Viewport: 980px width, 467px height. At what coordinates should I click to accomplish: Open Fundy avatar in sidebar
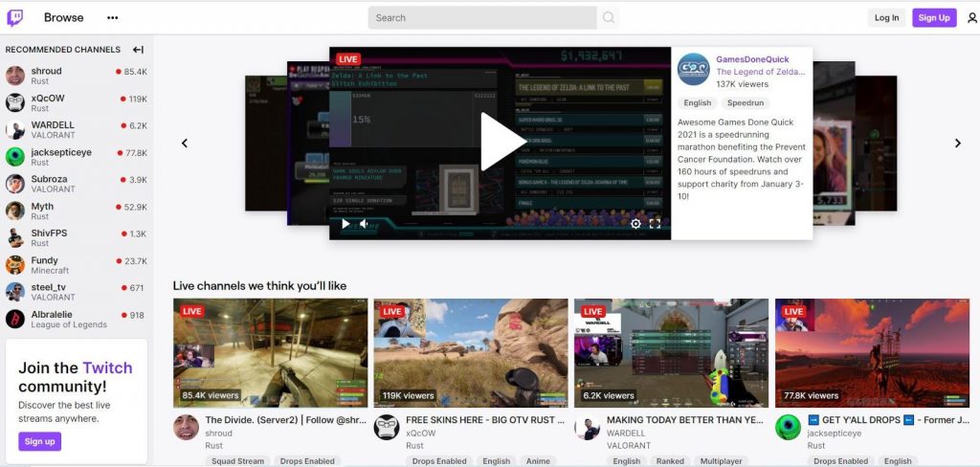click(15, 264)
